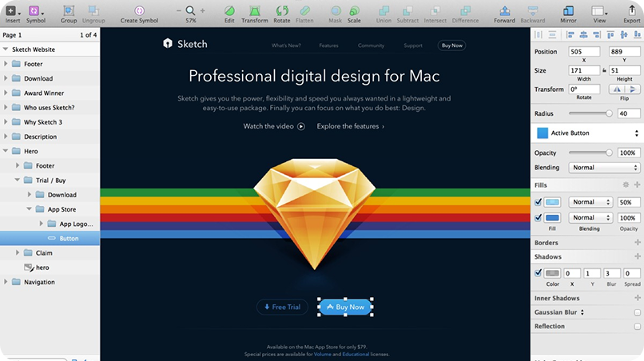Click the Rotate tool icon
This screenshot has height=361, width=644.
click(282, 10)
